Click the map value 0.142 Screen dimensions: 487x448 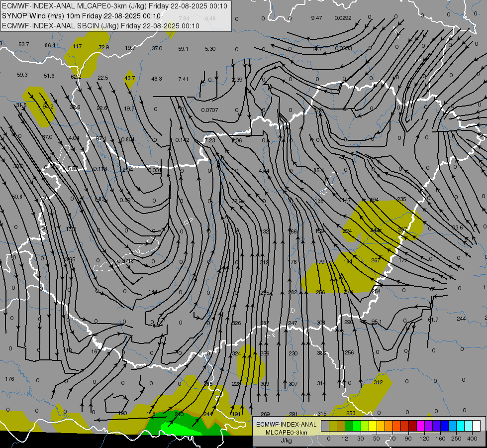[x=183, y=140]
